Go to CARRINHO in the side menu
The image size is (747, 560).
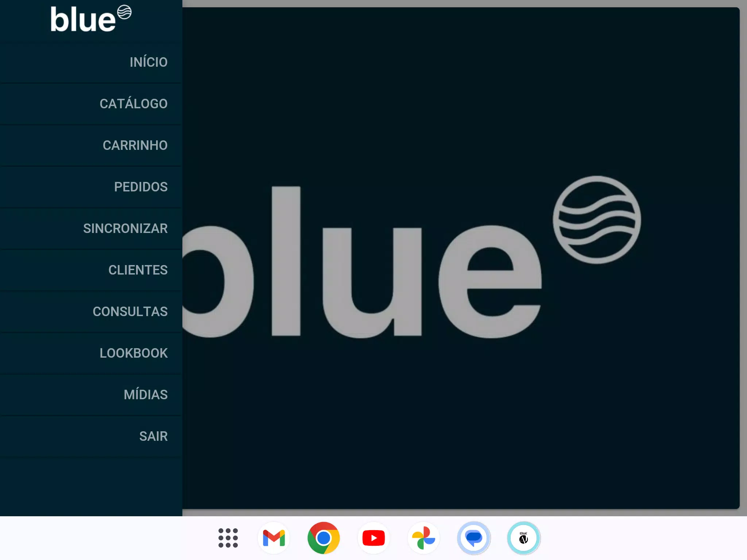point(91,145)
